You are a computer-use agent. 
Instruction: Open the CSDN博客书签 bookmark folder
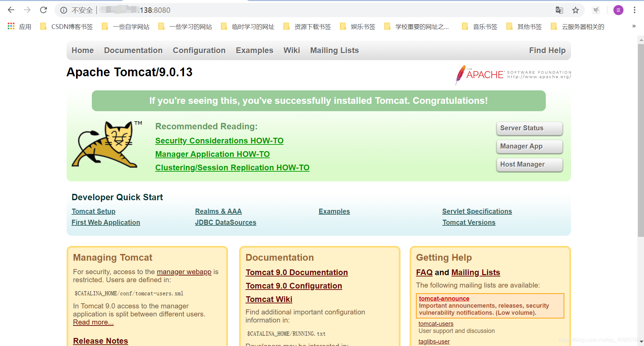coord(66,27)
